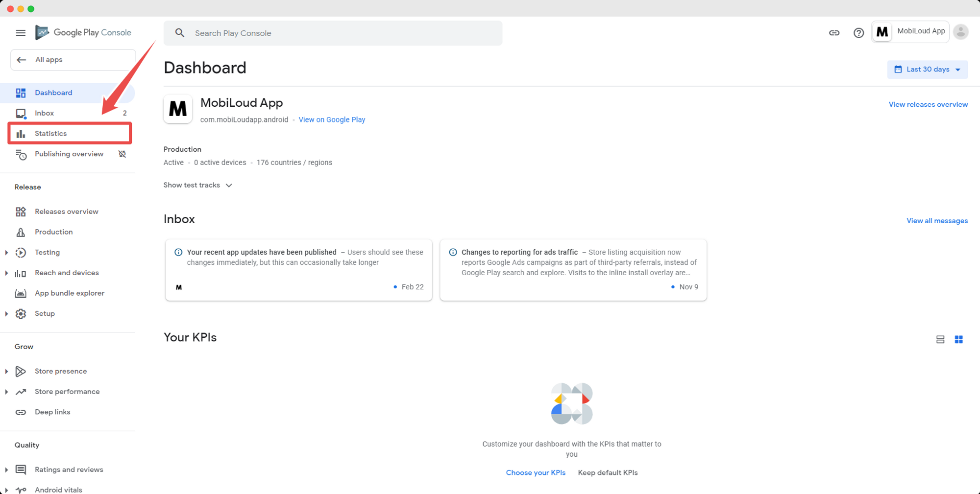Open Releases overview in sidebar
This screenshot has width=980, height=494.
[x=68, y=212]
